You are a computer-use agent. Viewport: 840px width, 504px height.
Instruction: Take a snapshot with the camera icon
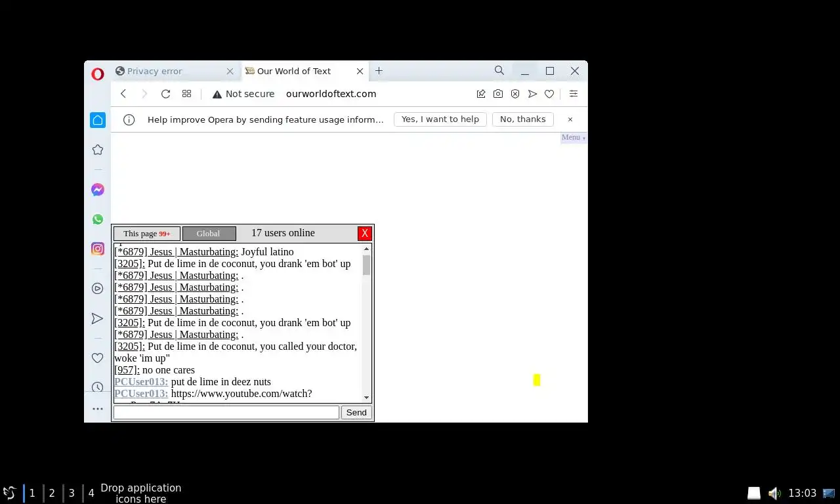[x=498, y=94]
